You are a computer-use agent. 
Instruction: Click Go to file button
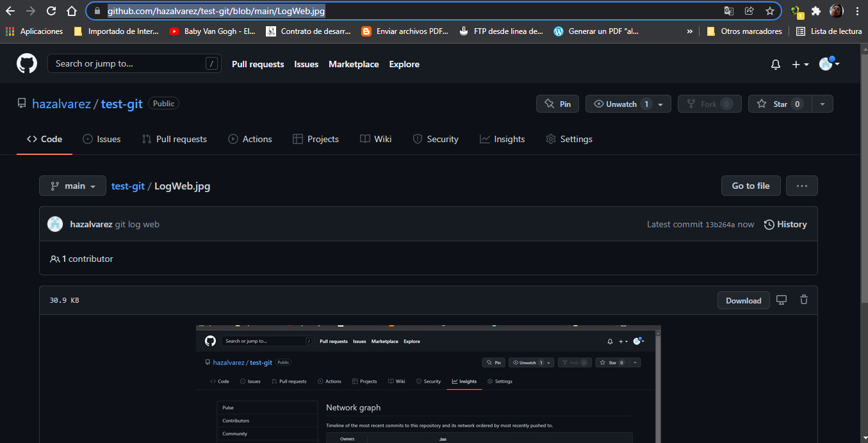click(x=751, y=186)
